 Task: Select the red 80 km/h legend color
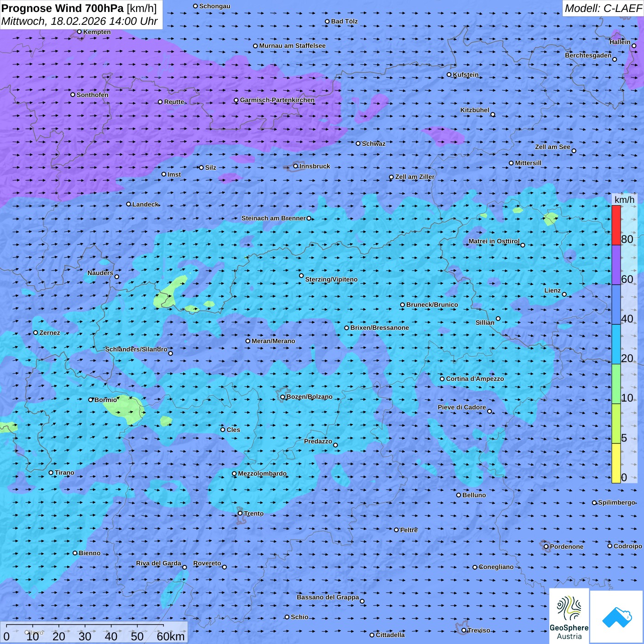point(616,225)
